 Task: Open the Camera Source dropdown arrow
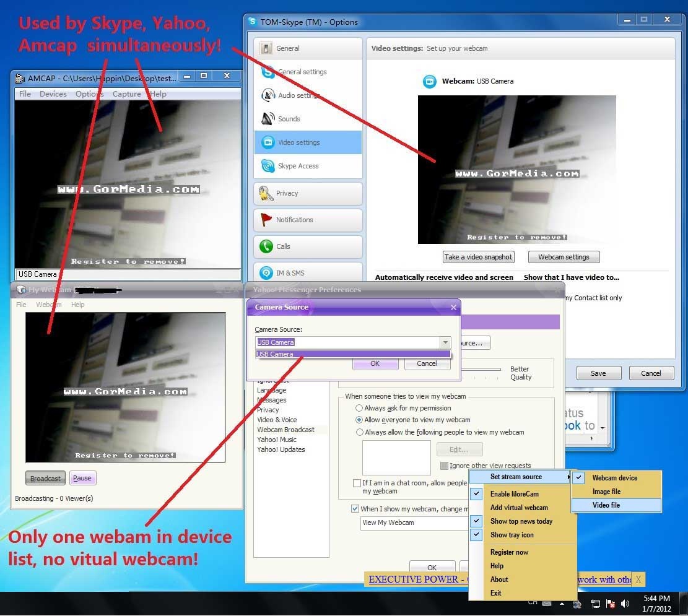445,342
